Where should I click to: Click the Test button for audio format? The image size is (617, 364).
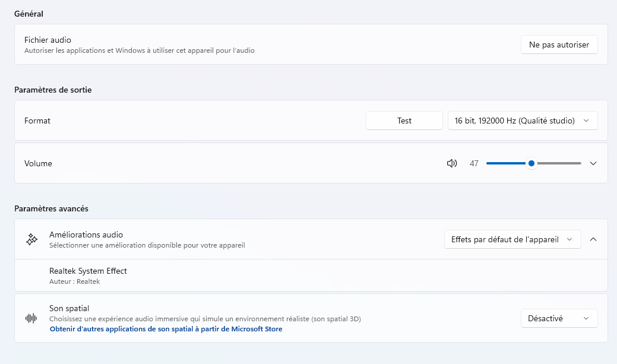click(x=404, y=121)
